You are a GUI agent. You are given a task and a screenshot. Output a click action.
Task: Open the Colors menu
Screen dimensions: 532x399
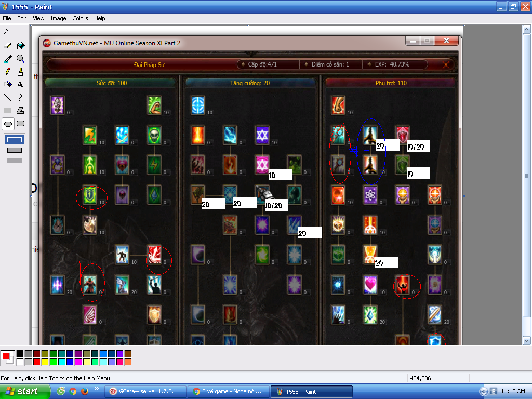click(x=80, y=18)
